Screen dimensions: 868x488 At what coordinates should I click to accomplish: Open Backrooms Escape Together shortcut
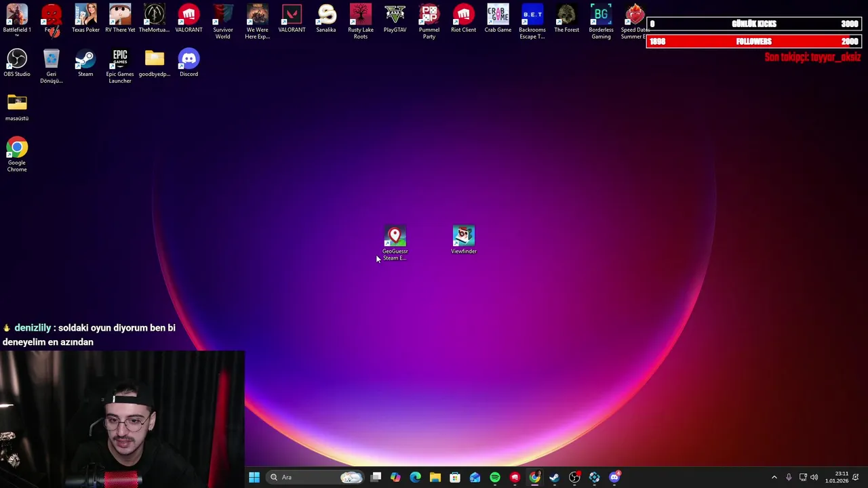(532, 22)
